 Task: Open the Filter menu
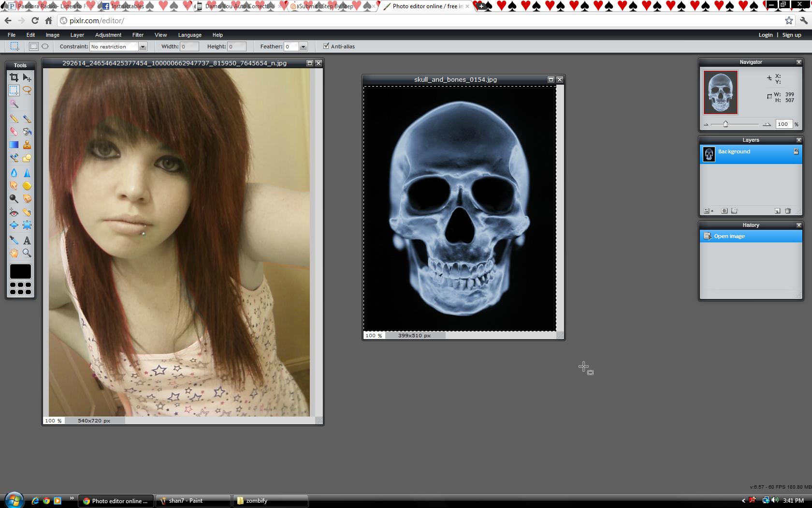(138, 35)
